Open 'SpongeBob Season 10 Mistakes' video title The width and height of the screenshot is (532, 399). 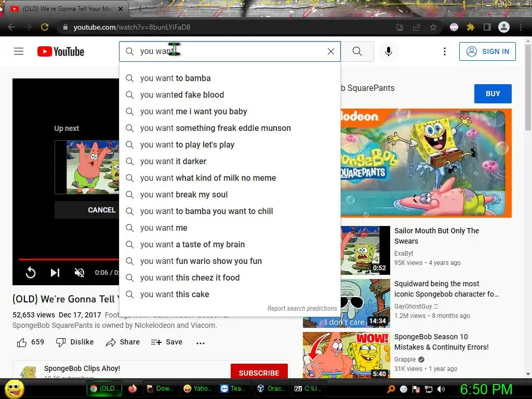442,342
